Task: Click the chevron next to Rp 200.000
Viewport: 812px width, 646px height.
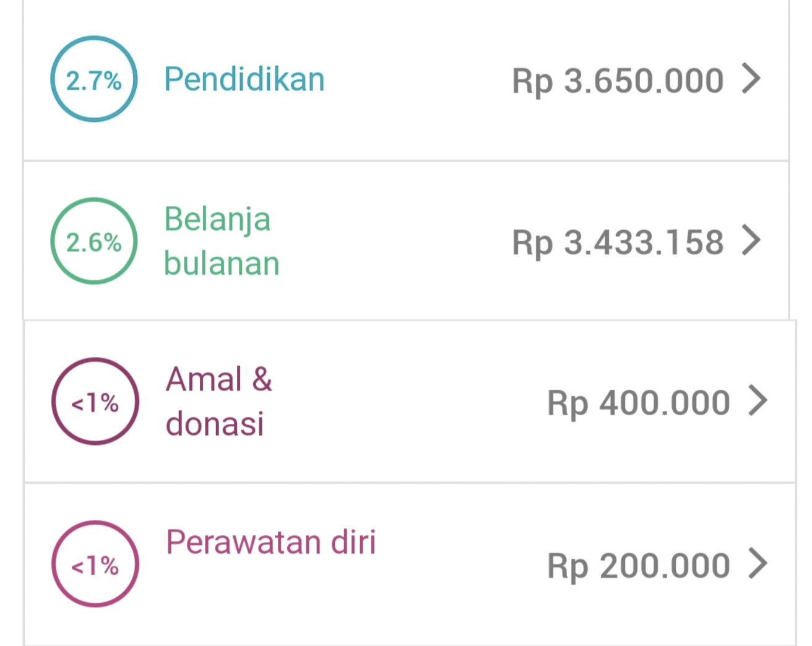Action: click(x=758, y=564)
